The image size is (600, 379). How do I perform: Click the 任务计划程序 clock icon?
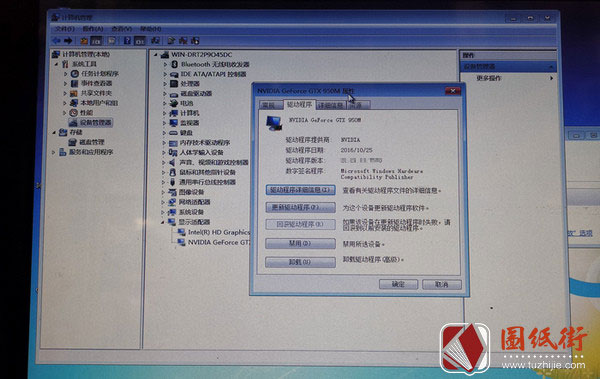point(75,74)
